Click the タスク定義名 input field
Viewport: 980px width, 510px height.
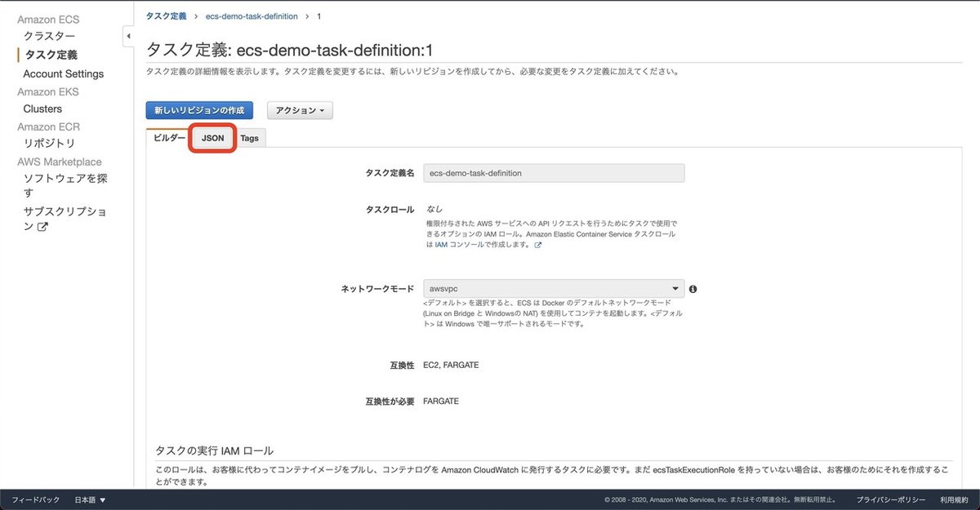[x=554, y=173]
